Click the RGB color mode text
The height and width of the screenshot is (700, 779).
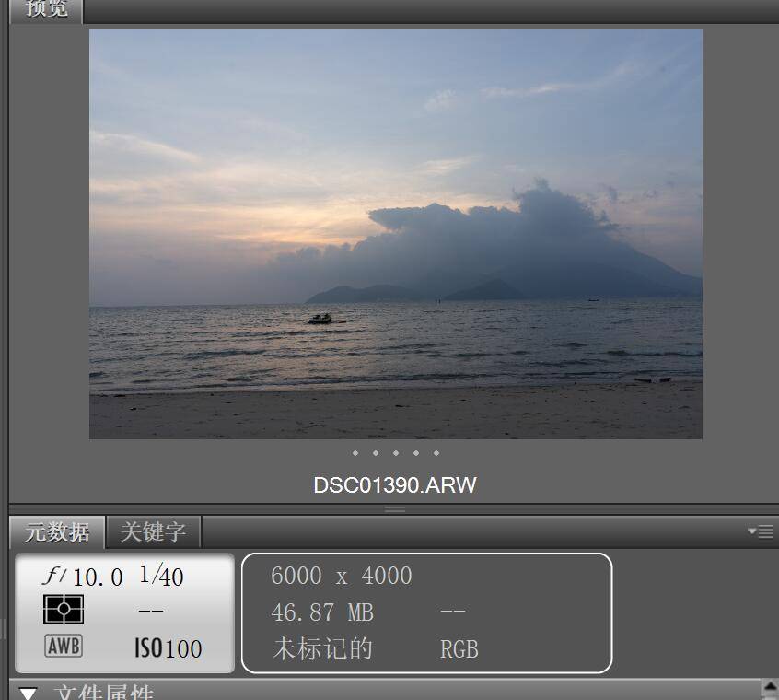point(459,649)
